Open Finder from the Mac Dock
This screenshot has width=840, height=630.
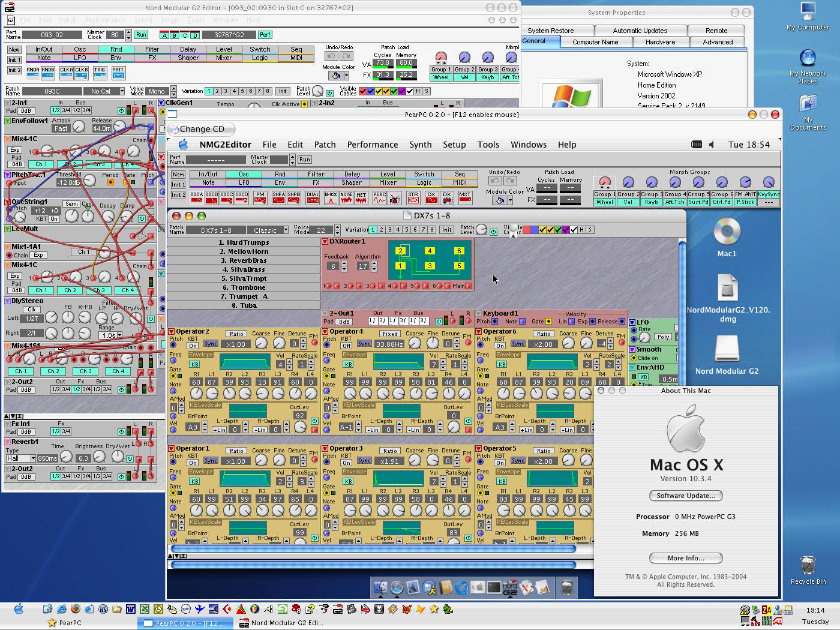click(380, 588)
